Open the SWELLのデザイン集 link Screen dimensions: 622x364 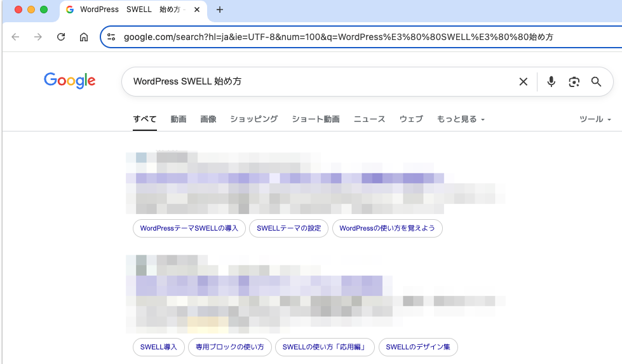(x=417, y=347)
